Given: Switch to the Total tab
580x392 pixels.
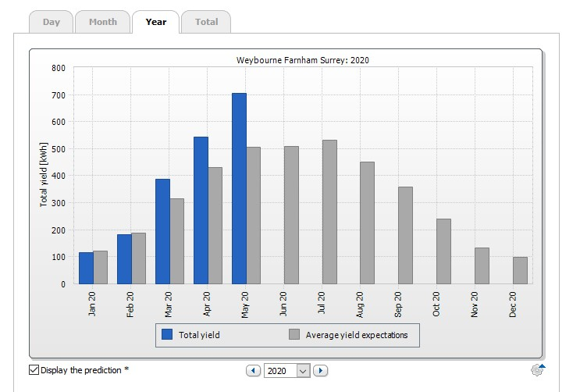Looking at the screenshot, I should (x=206, y=22).
